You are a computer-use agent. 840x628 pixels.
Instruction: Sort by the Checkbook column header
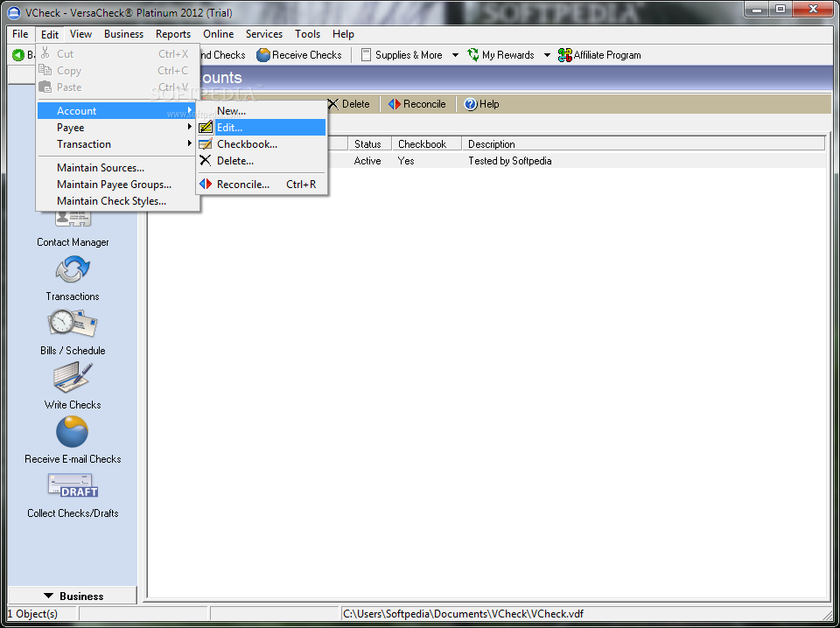426,144
